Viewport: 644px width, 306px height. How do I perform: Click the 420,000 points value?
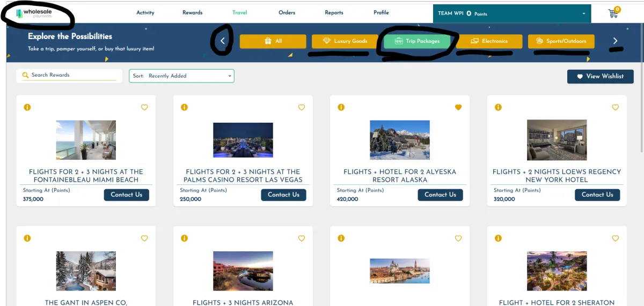point(347,199)
